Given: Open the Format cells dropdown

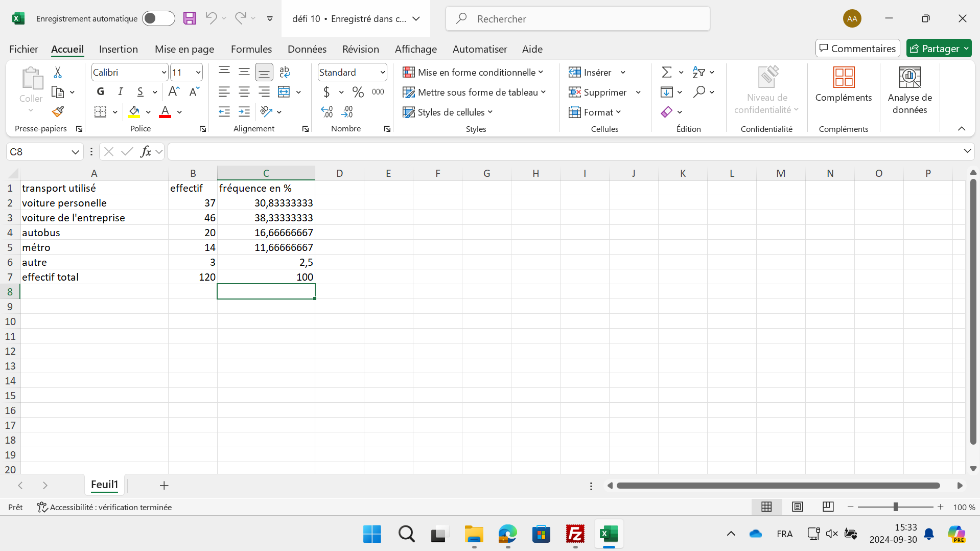Looking at the screenshot, I should pyautogui.click(x=595, y=112).
